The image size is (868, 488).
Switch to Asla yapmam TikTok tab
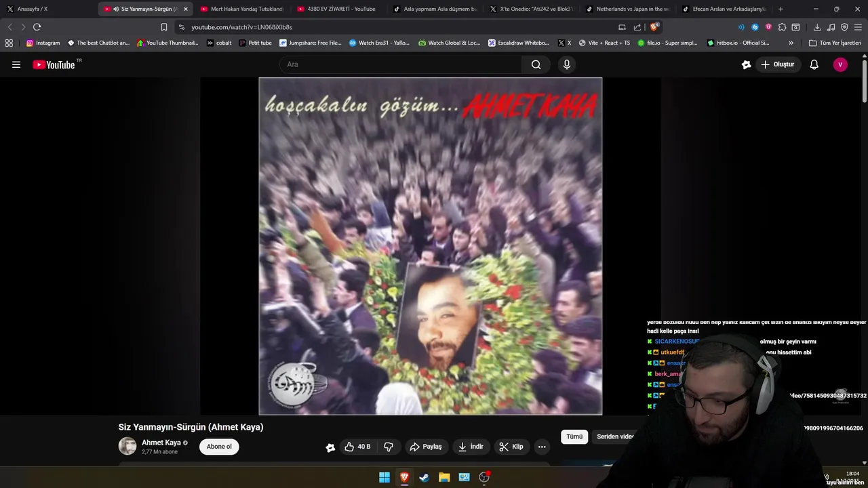click(x=435, y=9)
